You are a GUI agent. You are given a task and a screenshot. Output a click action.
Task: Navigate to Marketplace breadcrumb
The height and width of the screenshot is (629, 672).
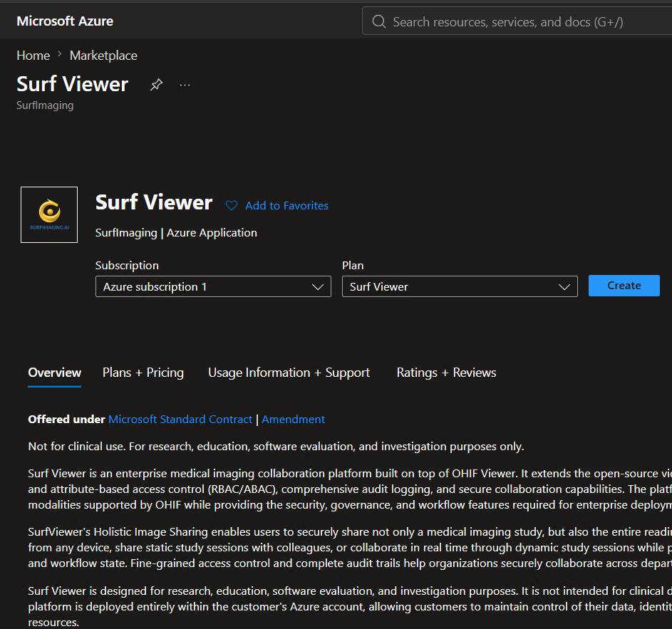pyautogui.click(x=103, y=56)
